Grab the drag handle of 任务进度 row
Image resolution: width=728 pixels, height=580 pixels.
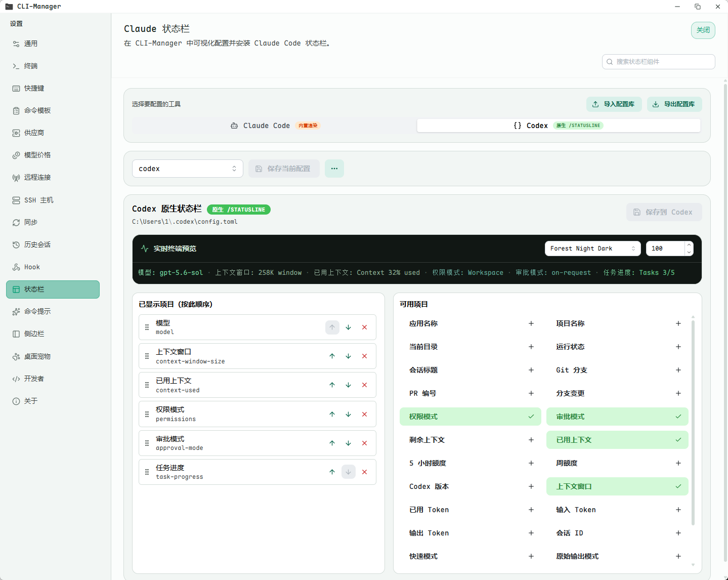[147, 472]
